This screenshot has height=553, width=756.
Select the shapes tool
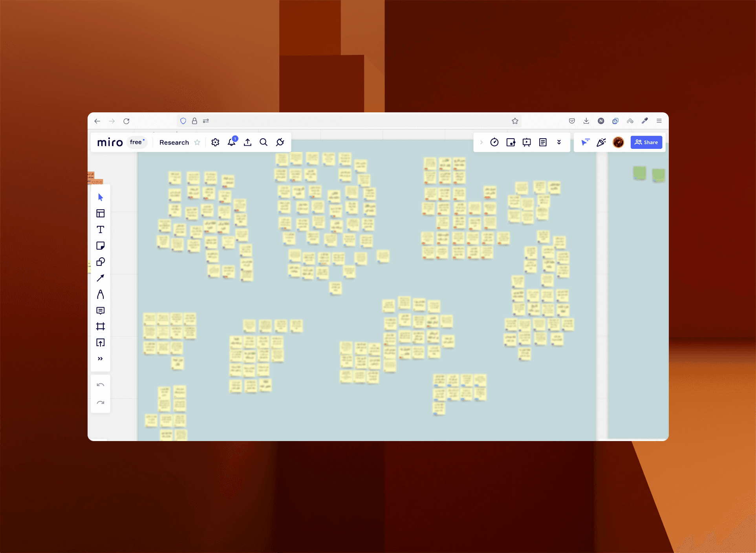(101, 262)
